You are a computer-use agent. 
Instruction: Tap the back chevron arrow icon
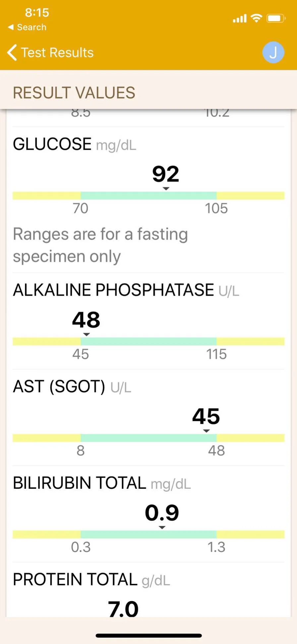(12, 53)
